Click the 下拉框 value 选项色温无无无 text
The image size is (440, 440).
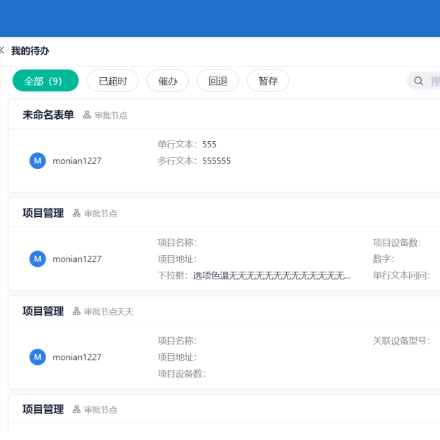272,276
